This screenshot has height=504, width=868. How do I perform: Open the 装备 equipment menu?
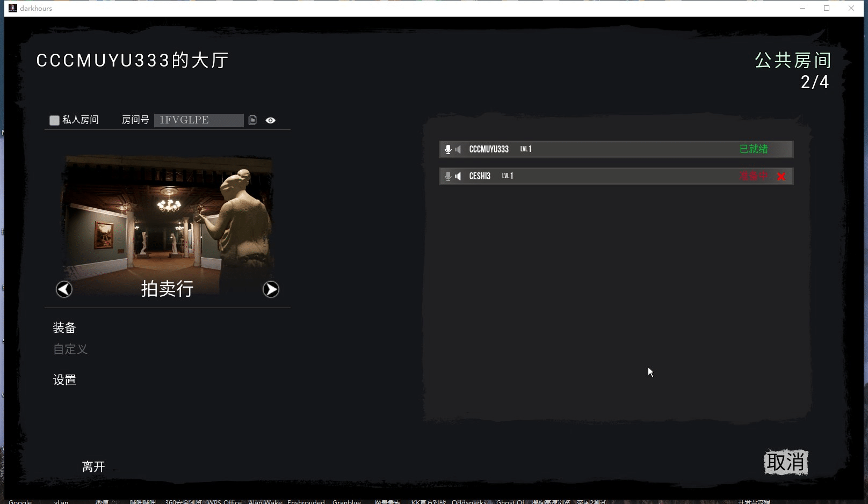pyautogui.click(x=64, y=327)
